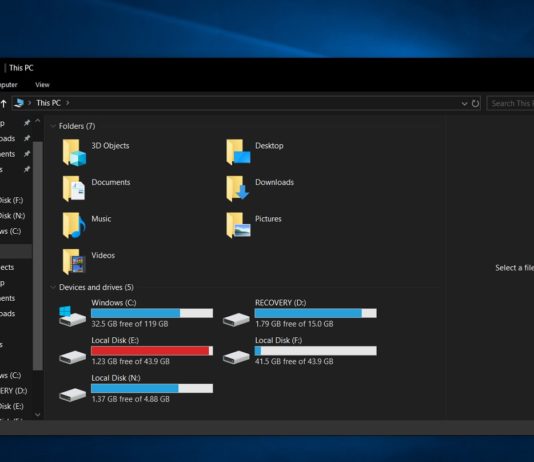The image size is (534, 462).
Task: Open the Downloads folder icon
Action: tap(238, 189)
